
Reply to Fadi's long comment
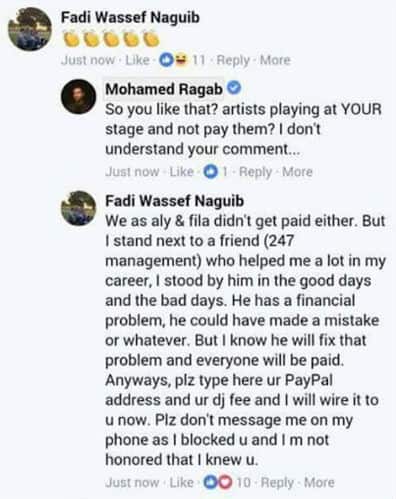(x=277, y=482)
